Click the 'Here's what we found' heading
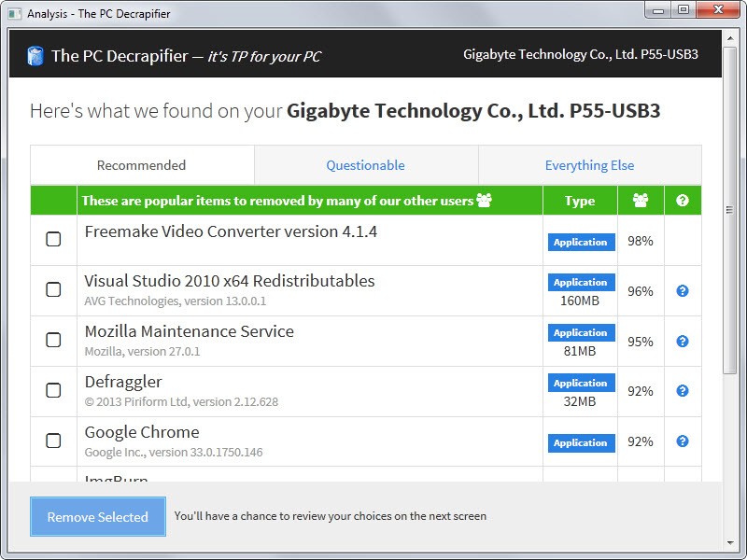 pyautogui.click(x=345, y=111)
